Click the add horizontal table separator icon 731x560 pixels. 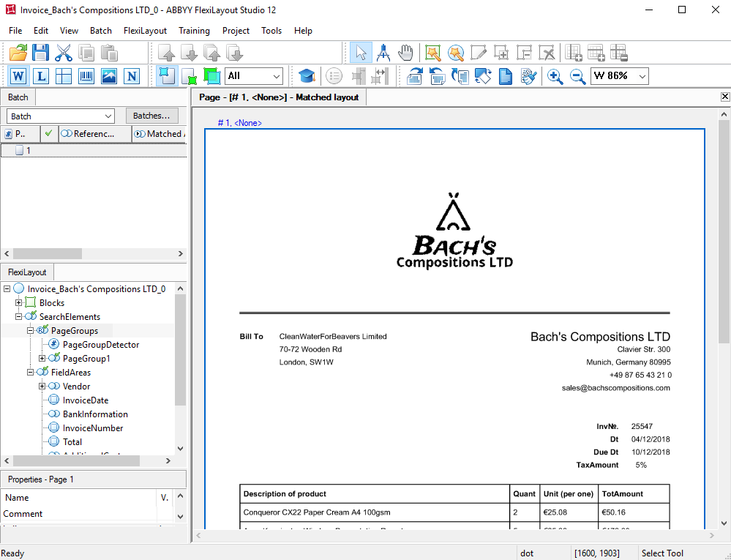[597, 53]
